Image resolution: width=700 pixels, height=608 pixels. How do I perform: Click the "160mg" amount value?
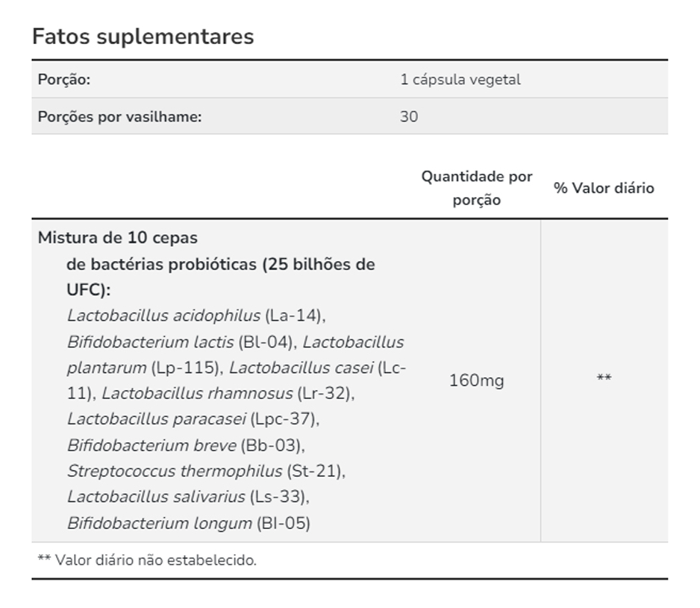point(477,380)
